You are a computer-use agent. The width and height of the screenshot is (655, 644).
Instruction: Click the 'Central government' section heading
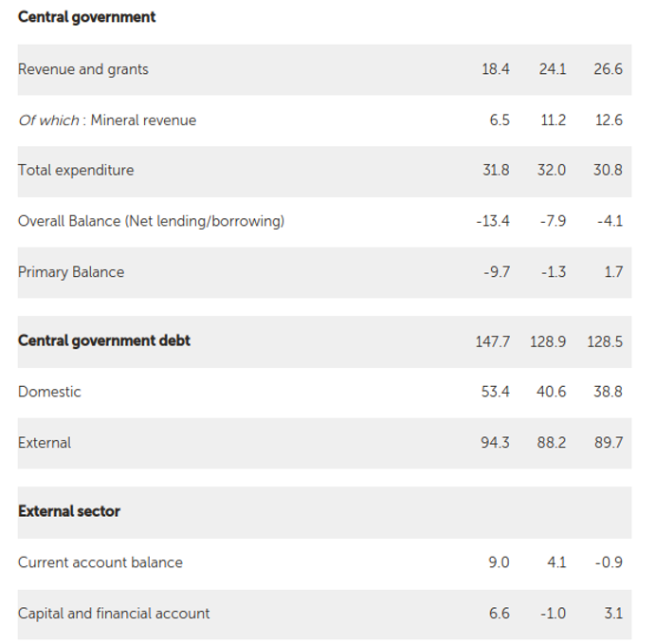[86, 17]
